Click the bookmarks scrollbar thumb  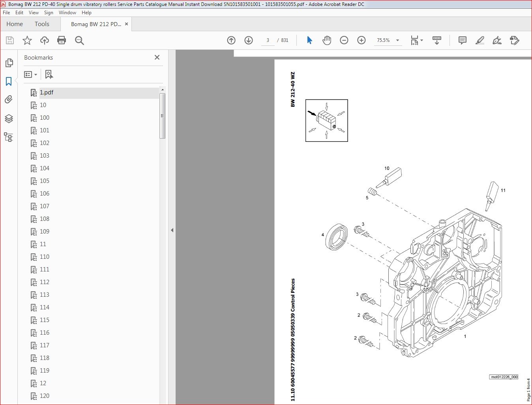click(x=162, y=116)
